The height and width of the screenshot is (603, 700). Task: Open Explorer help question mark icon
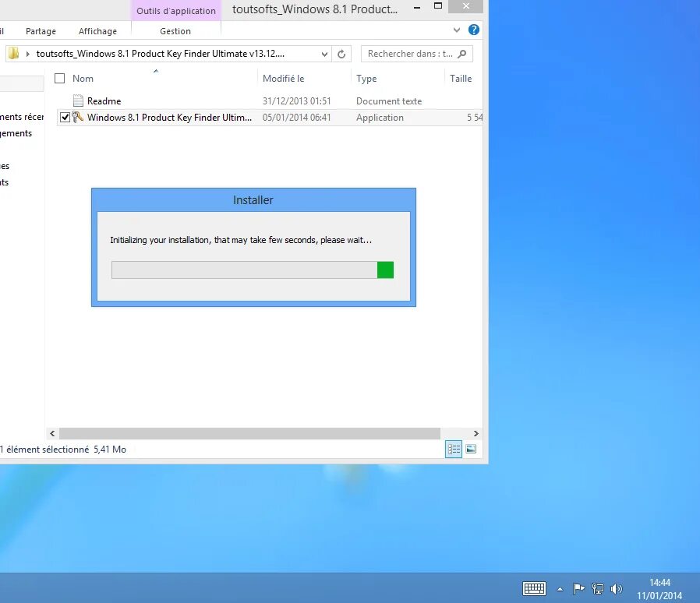point(474,30)
